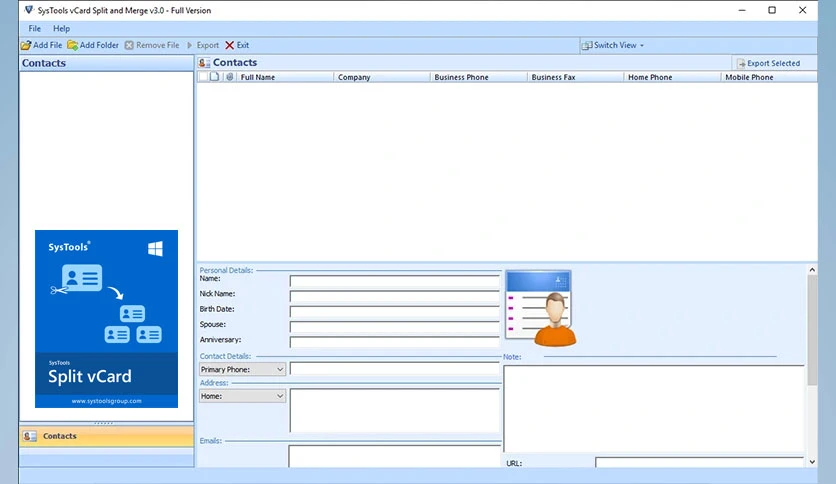The image size is (836, 484).
Task: Sort by Company column header
Action: pos(382,77)
